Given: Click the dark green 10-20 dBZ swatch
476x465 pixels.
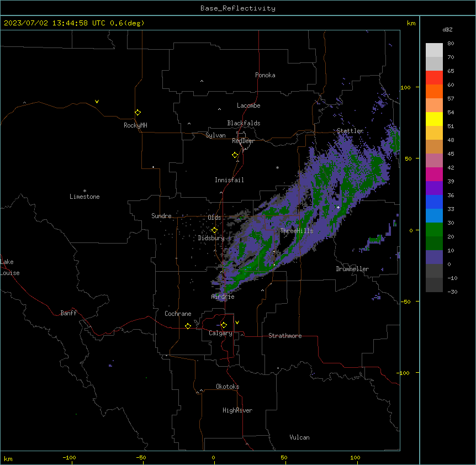Looking at the screenshot, I should (x=434, y=244).
